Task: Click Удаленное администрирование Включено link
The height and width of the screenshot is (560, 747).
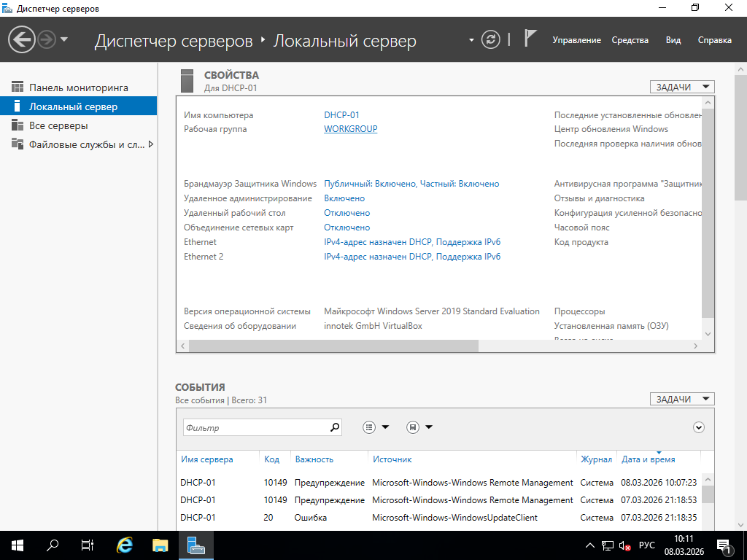Action: click(x=344, y=198)
